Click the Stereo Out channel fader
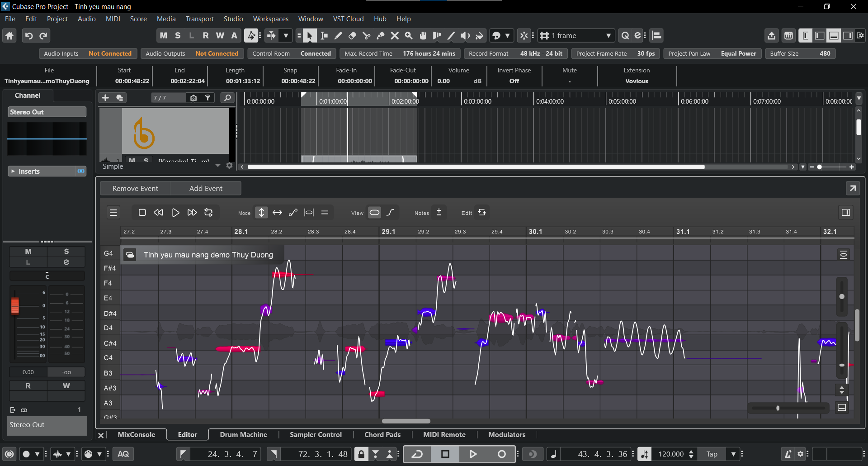Viewport: 868px width, 466px height. click(x=15, y=306)
